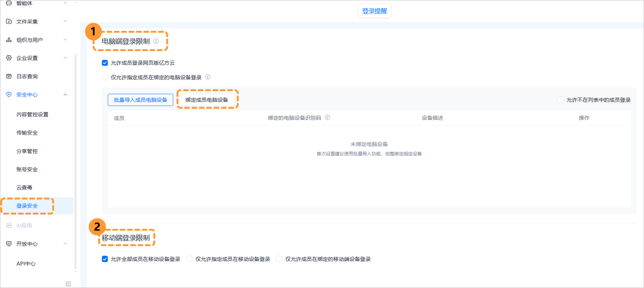The width and height of the screenshot is (644, 288).
Task: Click the sidebar vertical scrollbar
Action: (x=75, y=162)
